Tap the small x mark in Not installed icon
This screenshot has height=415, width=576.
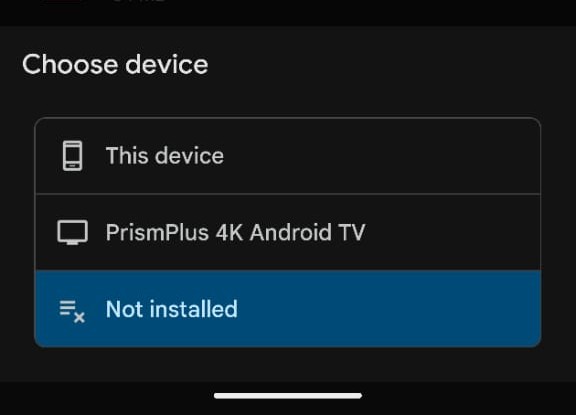[x=79, y=317]
